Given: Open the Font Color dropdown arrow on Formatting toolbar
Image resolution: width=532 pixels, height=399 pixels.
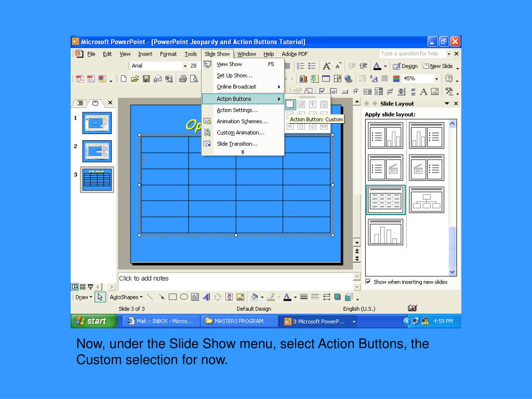Looking at the screenshot, I should click(x=385, y=66).
